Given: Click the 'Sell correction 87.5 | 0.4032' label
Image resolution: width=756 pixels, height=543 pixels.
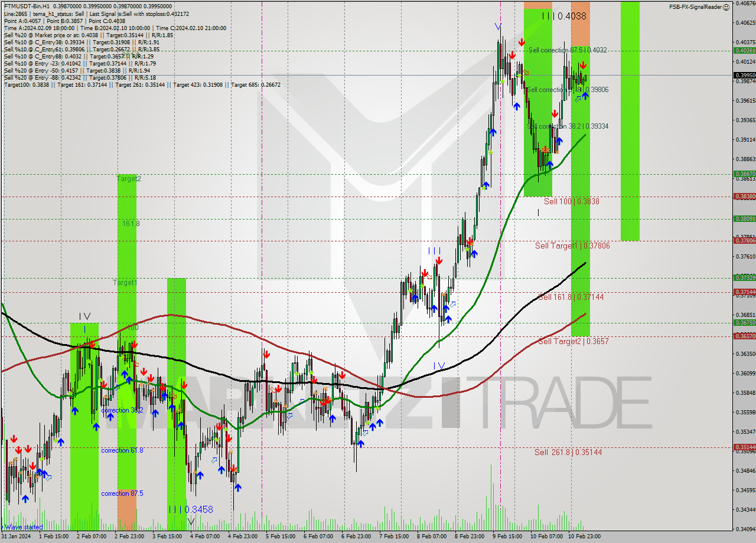Looking at the screenshot, I should click(x=567, y=50).
